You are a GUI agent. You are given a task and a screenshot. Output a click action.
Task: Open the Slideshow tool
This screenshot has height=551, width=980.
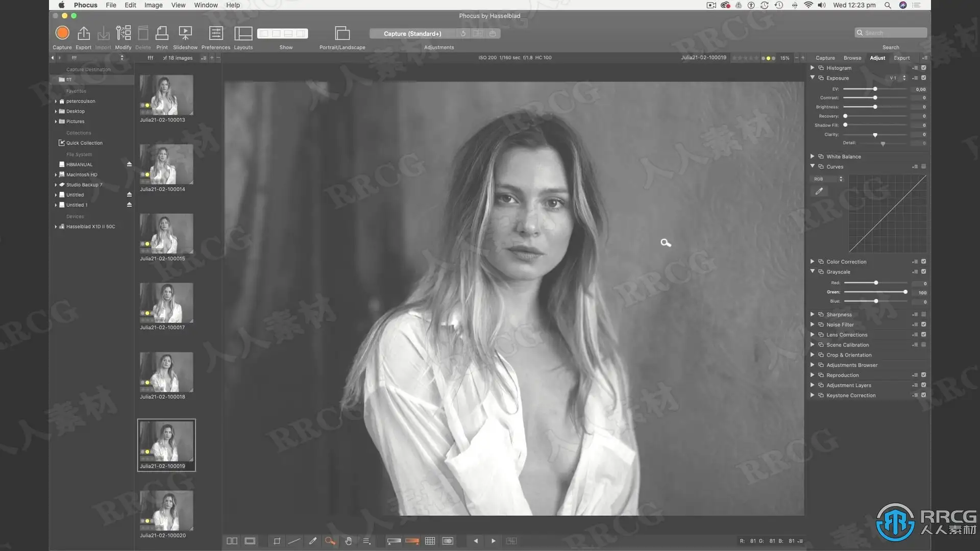(185, 34)
